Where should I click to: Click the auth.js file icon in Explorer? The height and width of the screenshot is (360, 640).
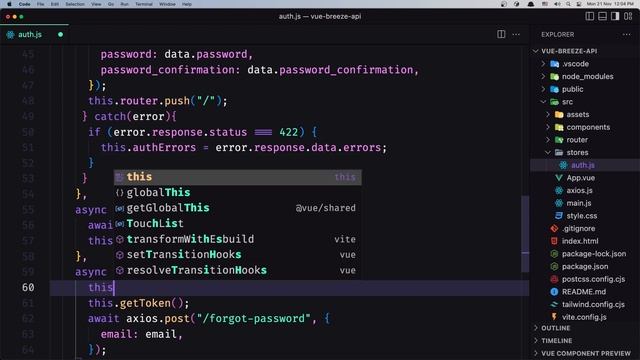coord(563,165)
